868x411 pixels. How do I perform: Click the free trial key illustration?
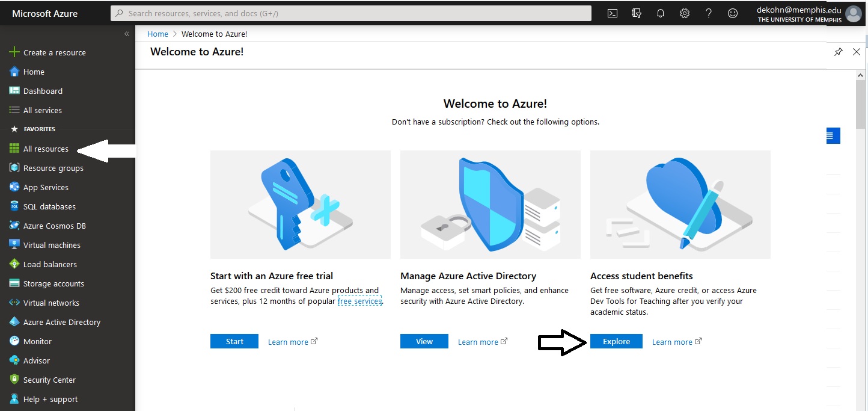click(x=301, y=205)
